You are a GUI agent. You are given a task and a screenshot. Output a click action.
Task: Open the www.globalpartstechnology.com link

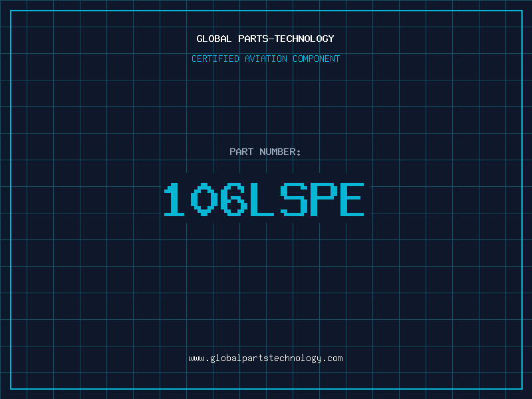coord(265,358)
